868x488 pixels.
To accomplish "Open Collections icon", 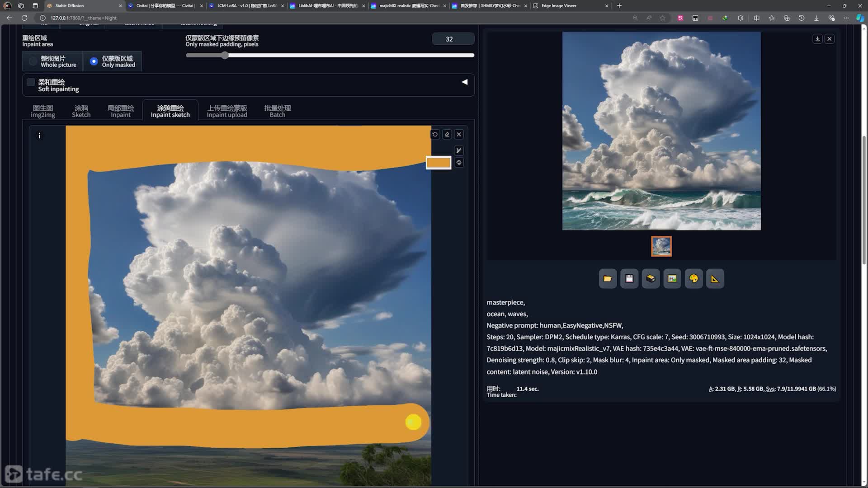I will pyautogui.click(x=787, y=18).
